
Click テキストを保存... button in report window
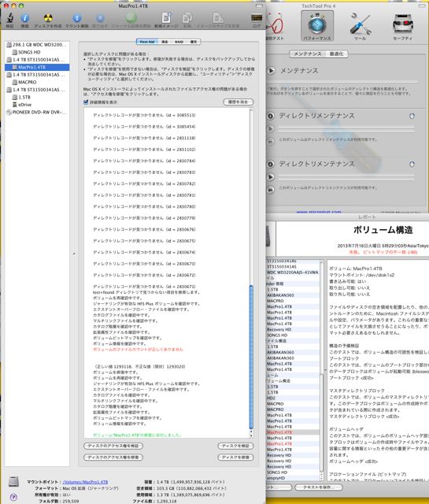[x=319, y=487]
